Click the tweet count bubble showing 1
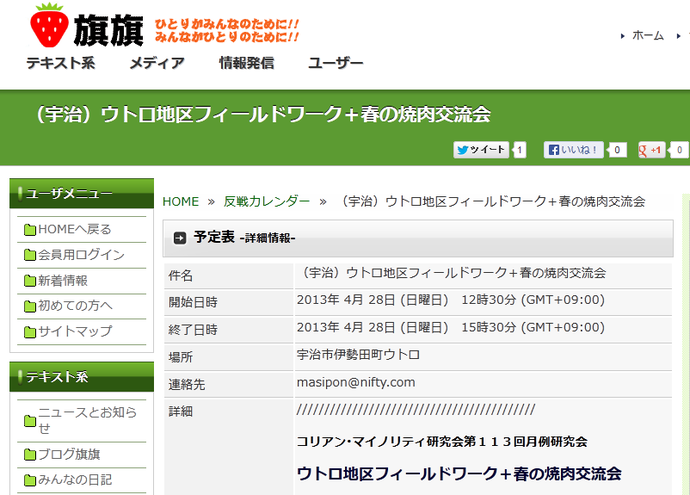This screenshot has height=495, width=690. [520, 150]
